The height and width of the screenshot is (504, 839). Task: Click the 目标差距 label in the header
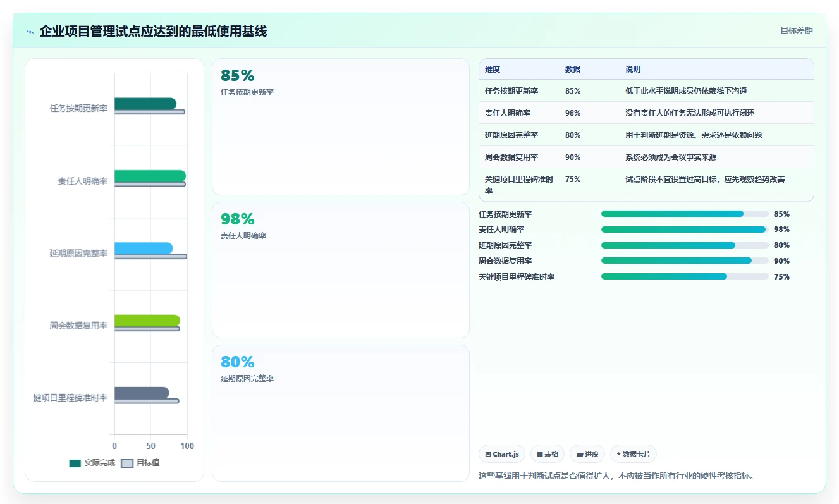click(796, 30)
